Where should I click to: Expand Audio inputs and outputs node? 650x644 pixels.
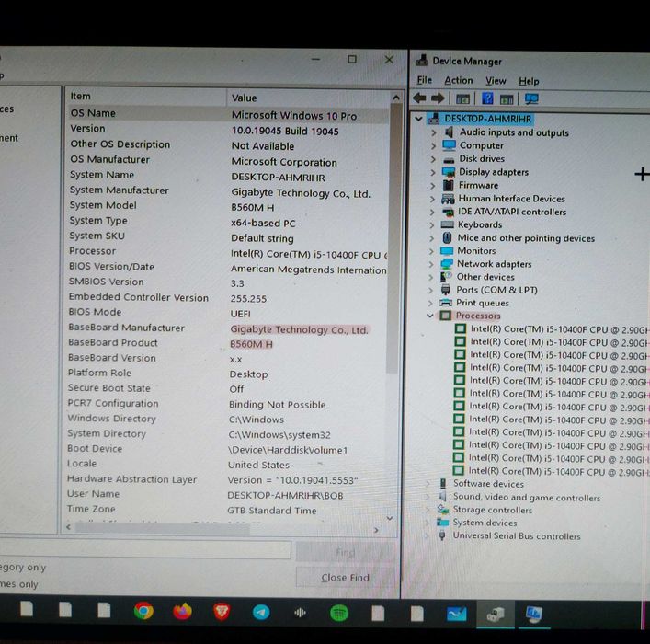point(433,132)
